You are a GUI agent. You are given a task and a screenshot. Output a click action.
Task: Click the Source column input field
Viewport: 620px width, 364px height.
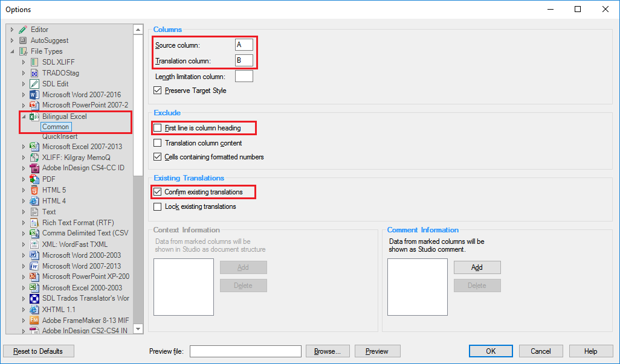[244, 45]
